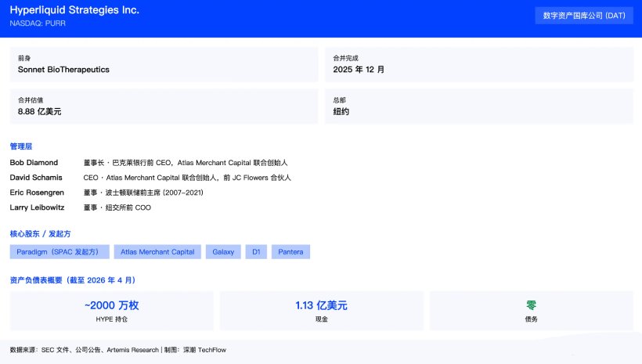This screenshot has width=642, height=364.
Task: Click the HYPE 持仓 caption
Action: pos(111,319)
